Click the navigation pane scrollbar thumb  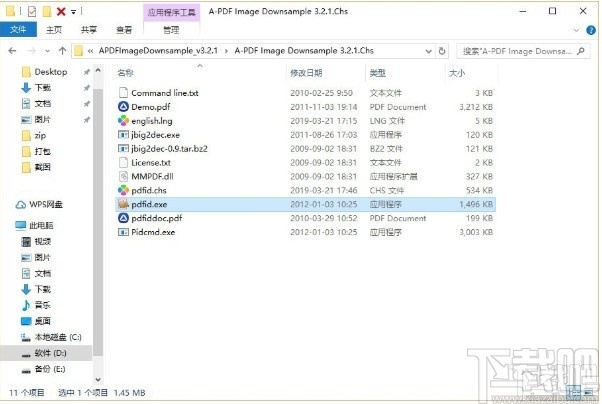(98, 222)
